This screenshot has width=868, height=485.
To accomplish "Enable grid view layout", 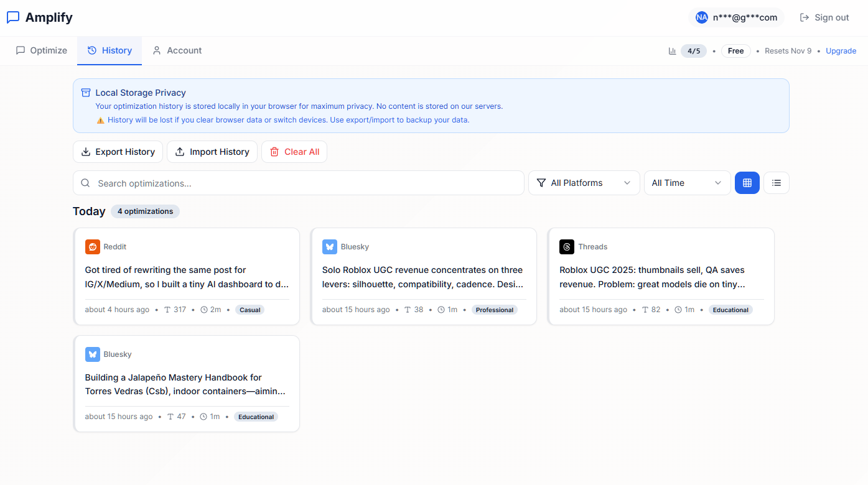I will 747,182.
